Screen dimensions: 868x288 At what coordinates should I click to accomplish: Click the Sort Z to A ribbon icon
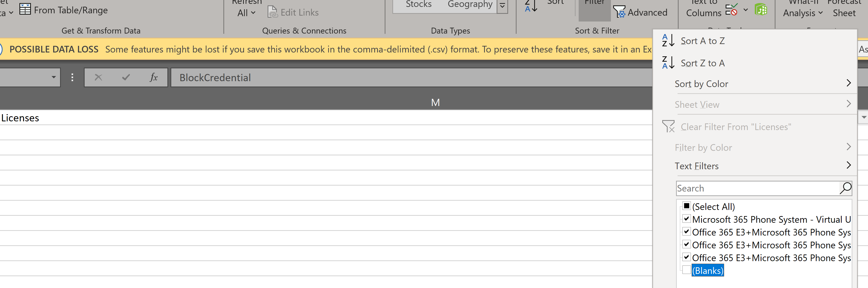pyautogui.click(x=531, y=6)
